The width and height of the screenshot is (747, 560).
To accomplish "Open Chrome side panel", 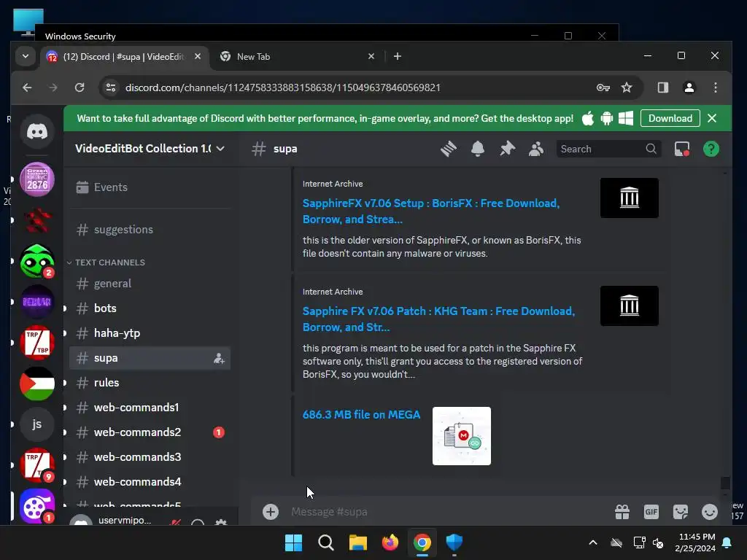I will tap(662, 87).
